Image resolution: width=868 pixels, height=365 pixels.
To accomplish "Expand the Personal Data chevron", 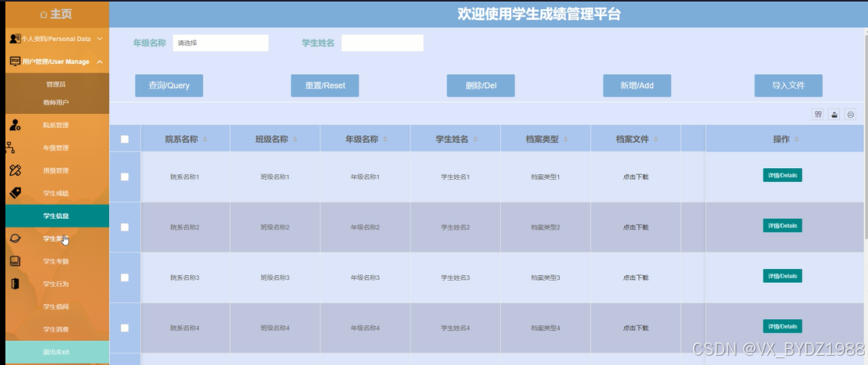I will pyautogui.click(x=100, y=39).
